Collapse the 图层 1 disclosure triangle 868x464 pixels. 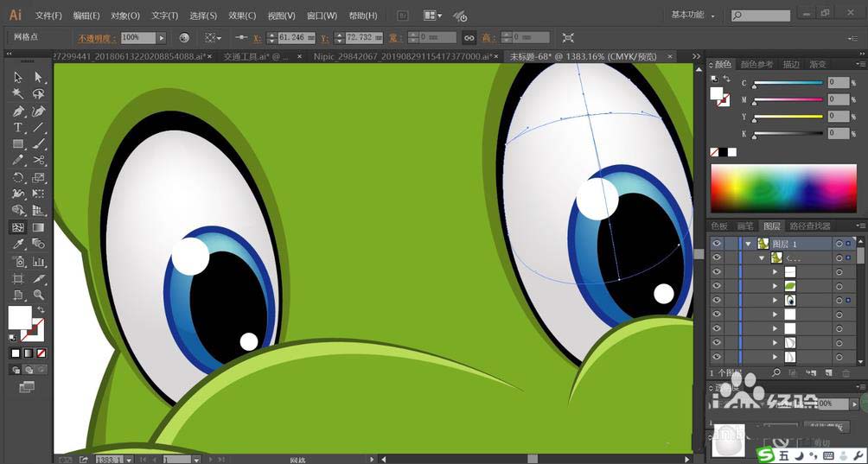pos(749,244)
